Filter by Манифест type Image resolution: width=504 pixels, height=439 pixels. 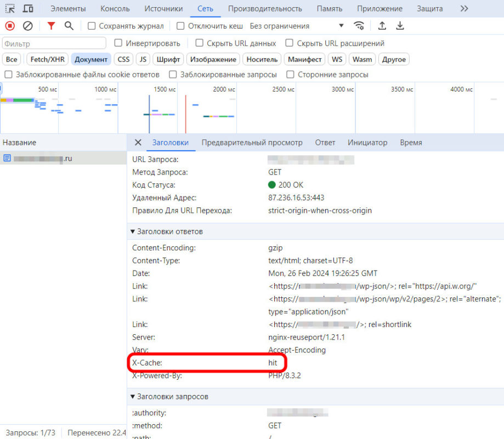(x=305, y=59)
